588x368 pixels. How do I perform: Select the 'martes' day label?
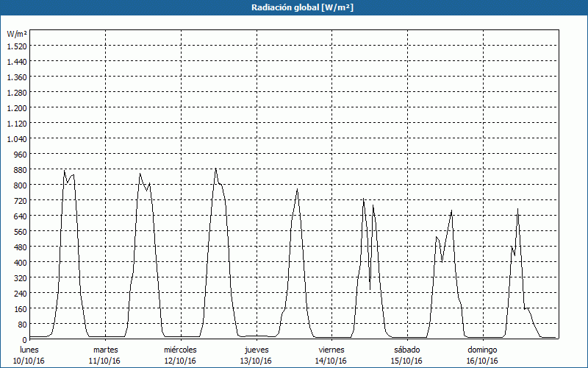pos(105,350)
